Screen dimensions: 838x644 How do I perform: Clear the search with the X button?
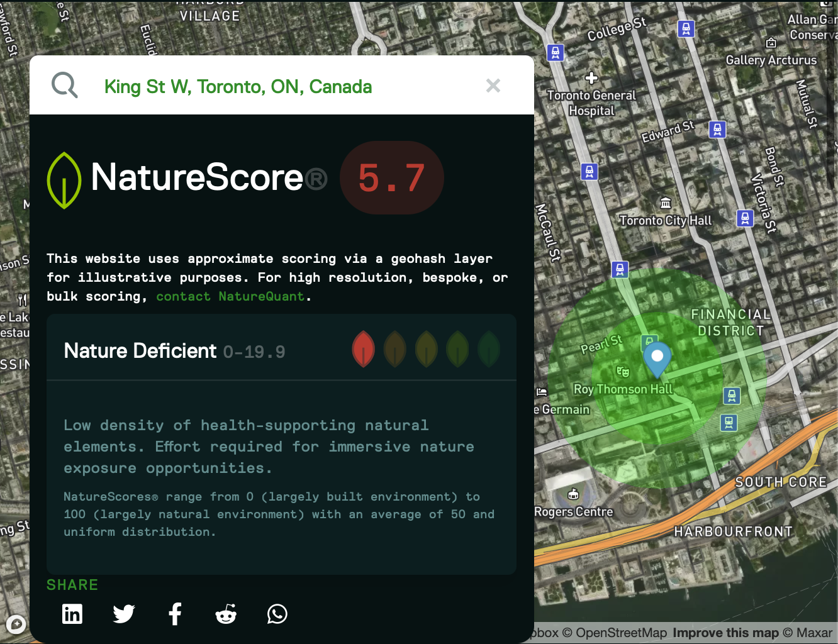[x=493, y=86]
